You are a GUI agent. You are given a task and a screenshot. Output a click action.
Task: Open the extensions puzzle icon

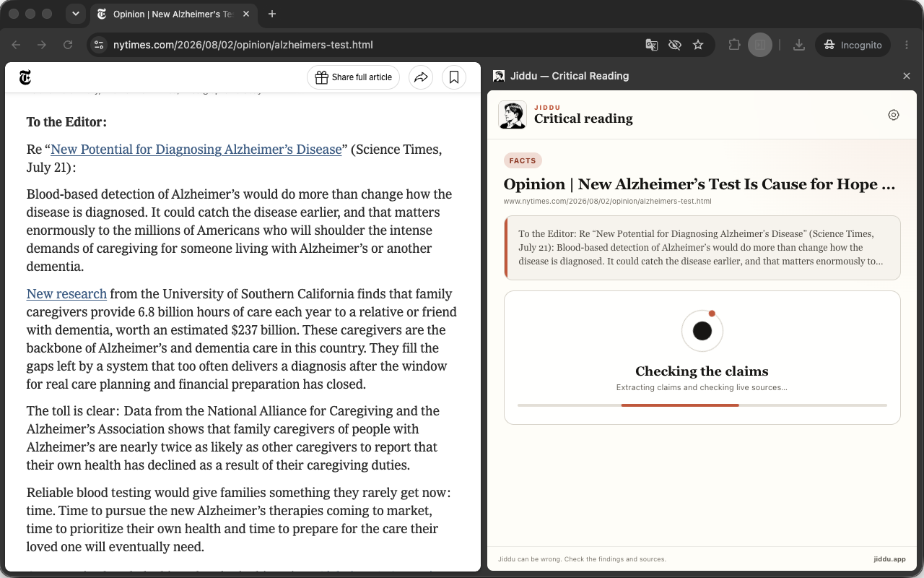tap(734, 45)
